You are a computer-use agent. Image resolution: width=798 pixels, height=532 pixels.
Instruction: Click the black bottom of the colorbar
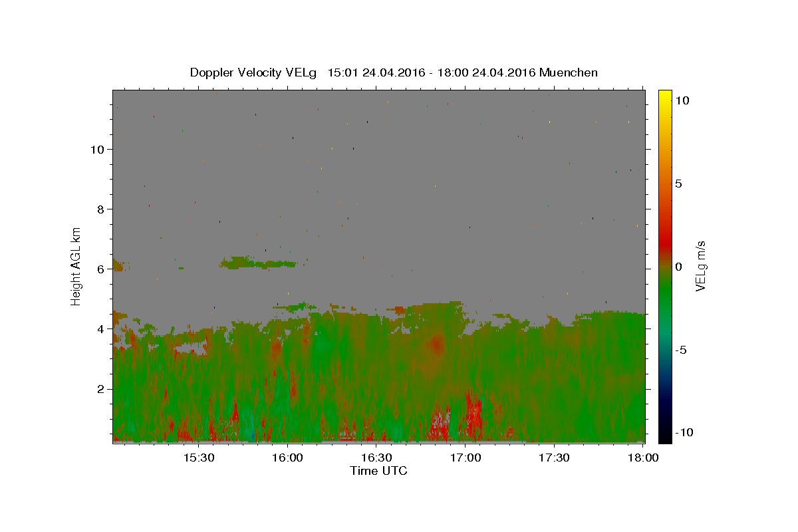[664, 438]
